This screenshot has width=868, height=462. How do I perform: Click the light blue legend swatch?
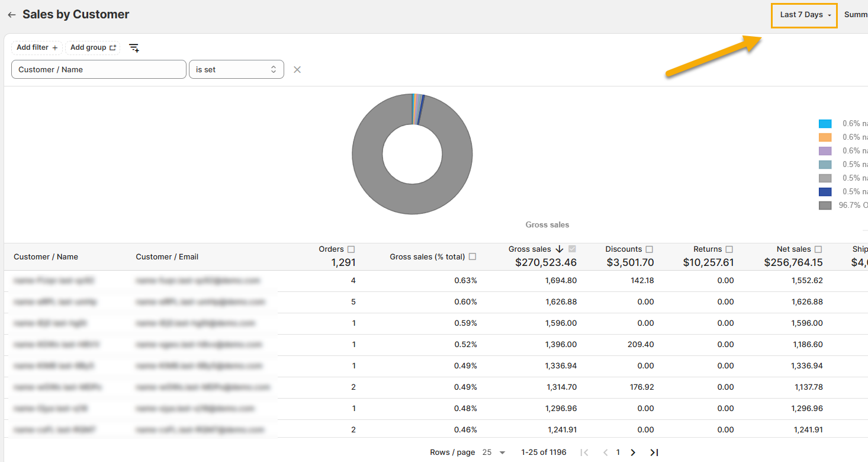[825, 124]
